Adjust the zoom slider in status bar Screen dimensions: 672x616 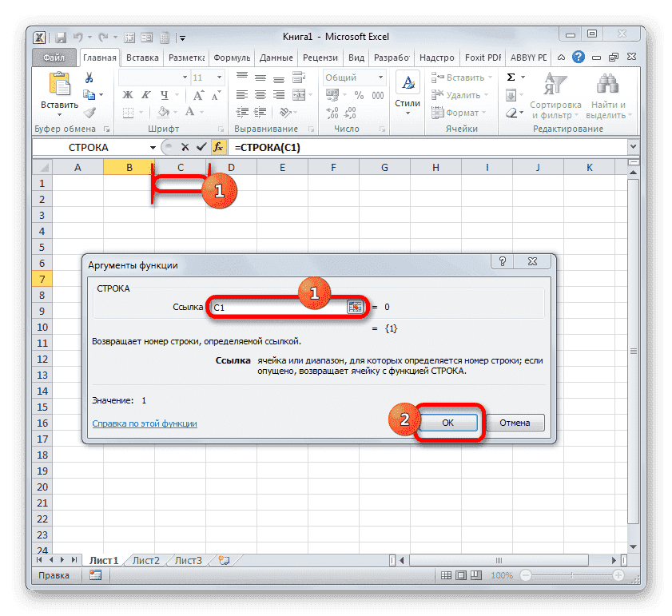tap(571, 574)
